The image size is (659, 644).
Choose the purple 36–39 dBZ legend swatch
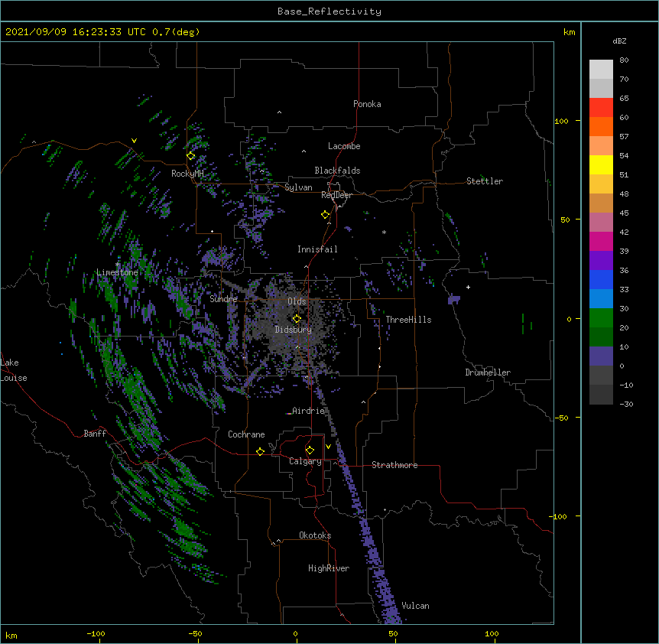coord(601,260)
